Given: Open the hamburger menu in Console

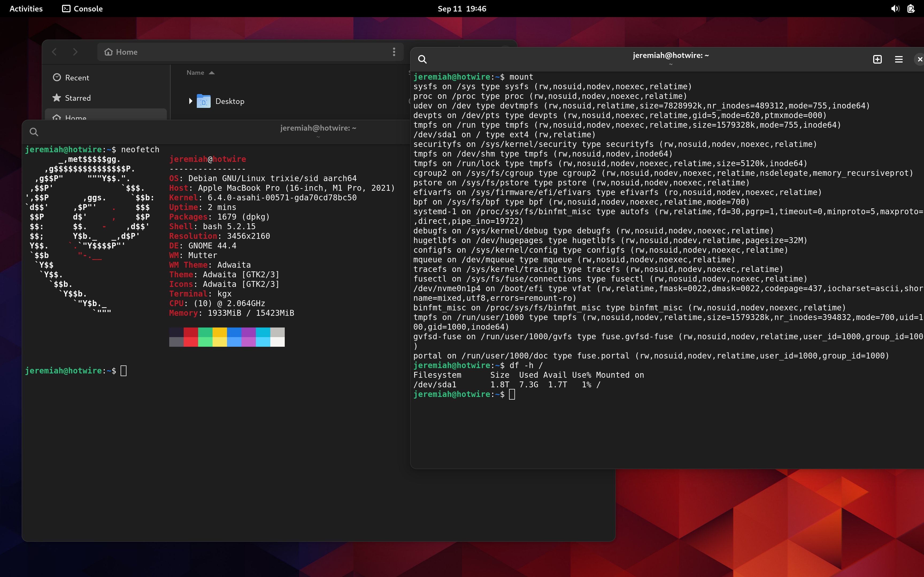Looking at the screenshot, I should point(898,60).
